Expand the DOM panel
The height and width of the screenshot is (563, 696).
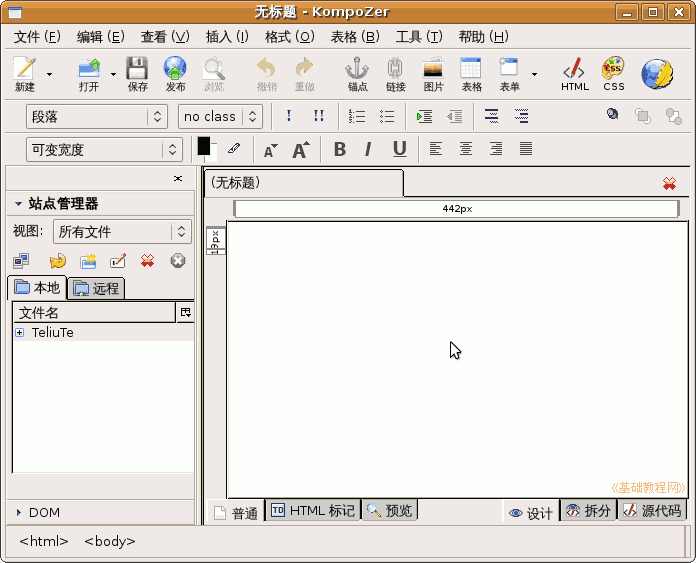tap(19, 512)
